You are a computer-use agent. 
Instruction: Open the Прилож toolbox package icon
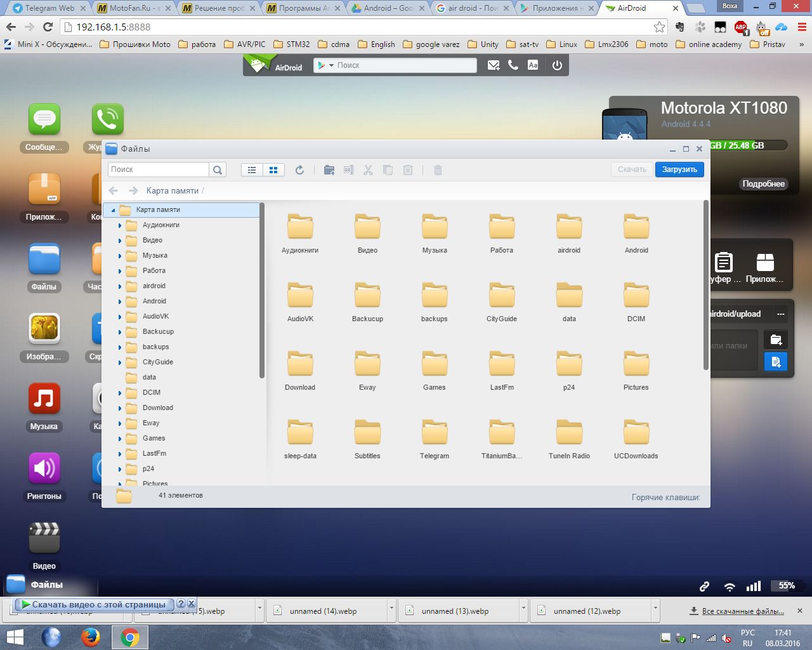[x=765, y=262]
